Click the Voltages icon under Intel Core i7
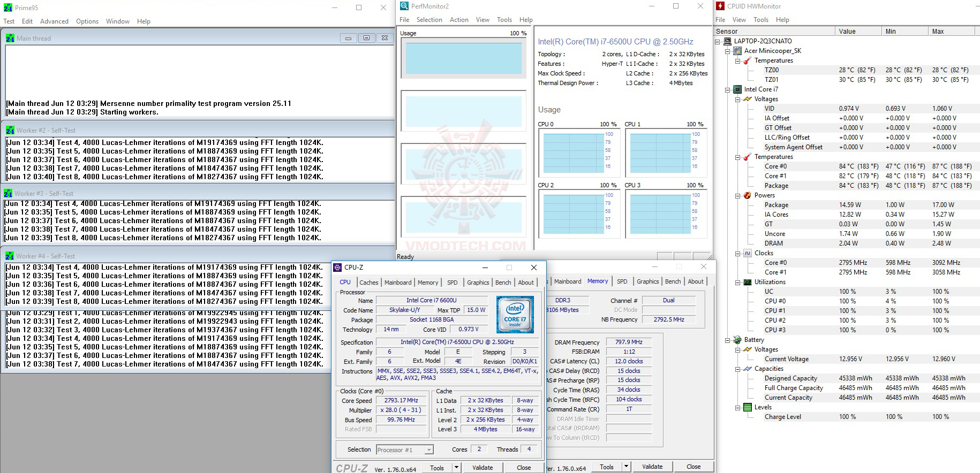The image size is (980, 473). [x=748, y=99]
